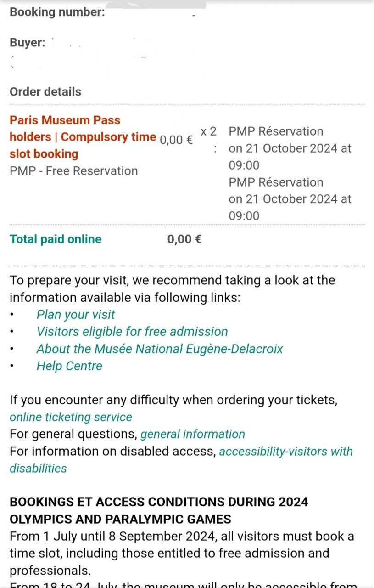Click the Booking number label
This screenshot has width=374, height=588.
(57, 12)
